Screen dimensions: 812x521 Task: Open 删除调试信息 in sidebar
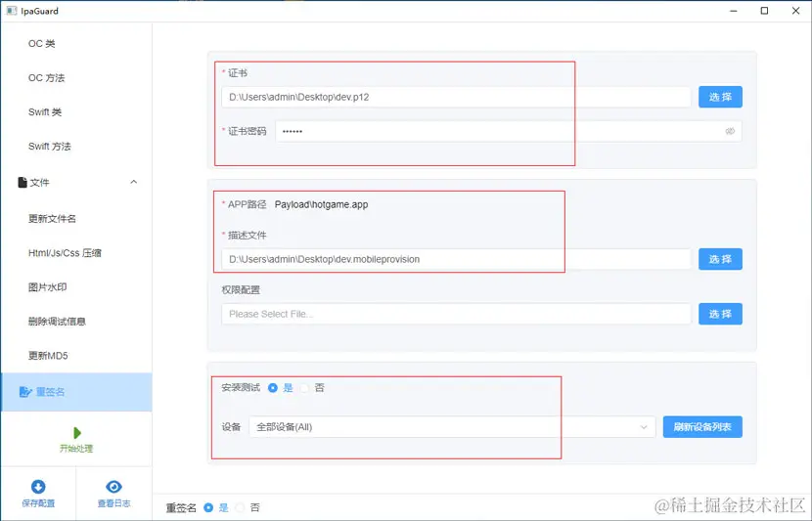click(x=57, y=322)
